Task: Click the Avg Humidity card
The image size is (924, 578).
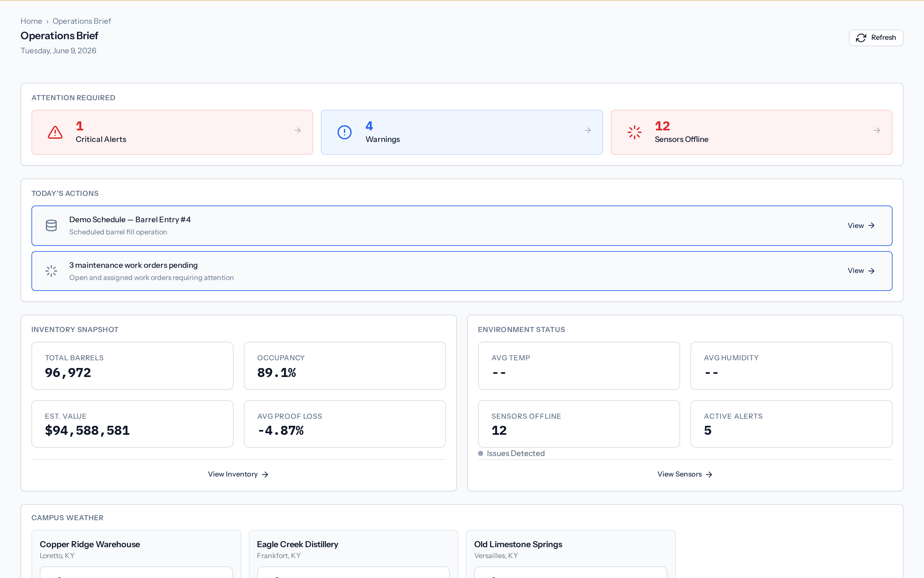Action: [791, 366]
